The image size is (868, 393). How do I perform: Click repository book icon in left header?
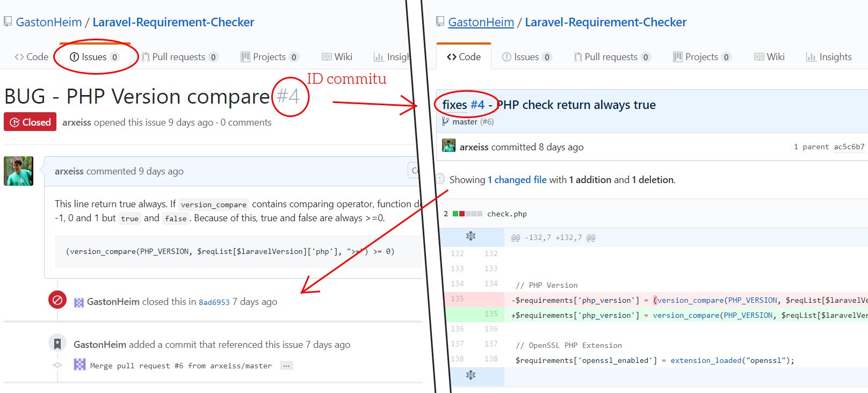(x=8, y=22)
